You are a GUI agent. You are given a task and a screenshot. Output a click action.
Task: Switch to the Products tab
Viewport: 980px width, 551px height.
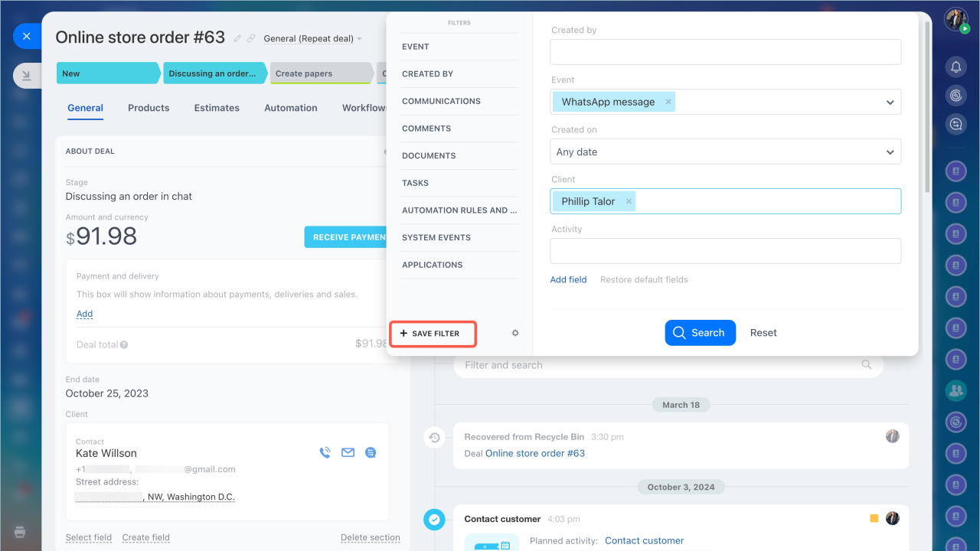click(149, 108)
